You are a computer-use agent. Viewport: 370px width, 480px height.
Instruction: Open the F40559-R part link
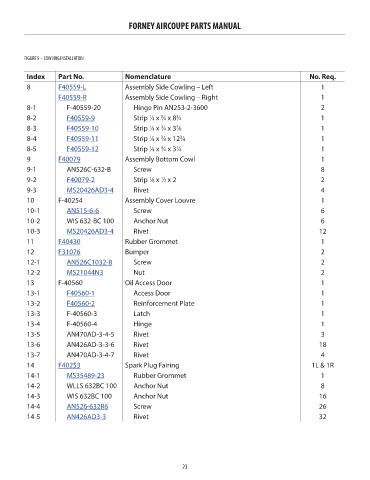[x=72, y=98]
